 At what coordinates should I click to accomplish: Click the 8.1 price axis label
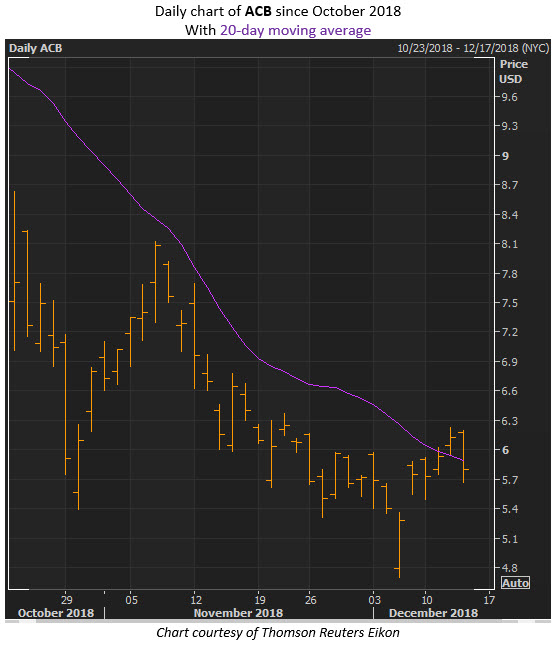tap(509, 244)
